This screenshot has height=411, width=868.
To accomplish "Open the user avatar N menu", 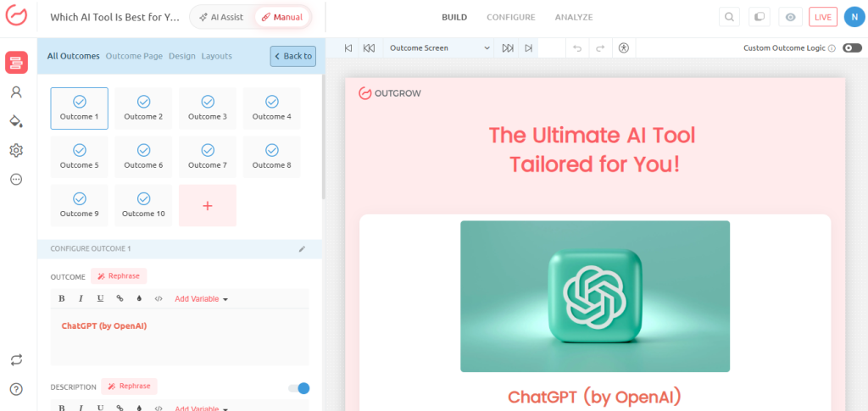I will coord(854,17).
